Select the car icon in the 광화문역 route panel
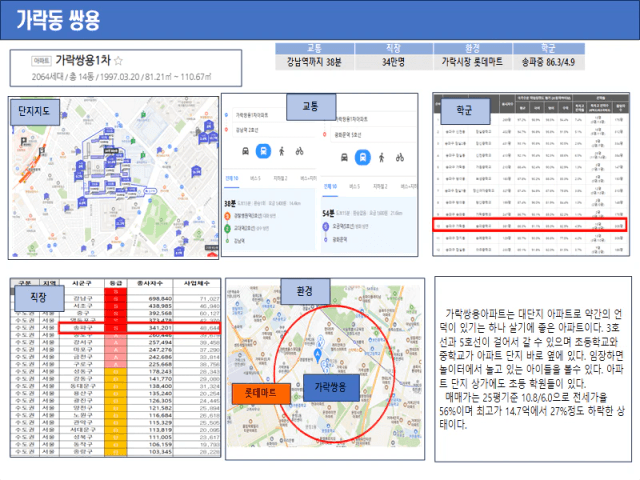Screen dimensions: 640x480 coord(344,157)
